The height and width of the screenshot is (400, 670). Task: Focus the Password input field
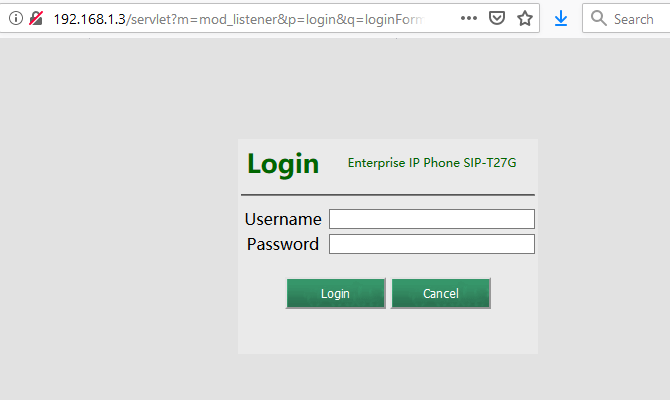432,244
